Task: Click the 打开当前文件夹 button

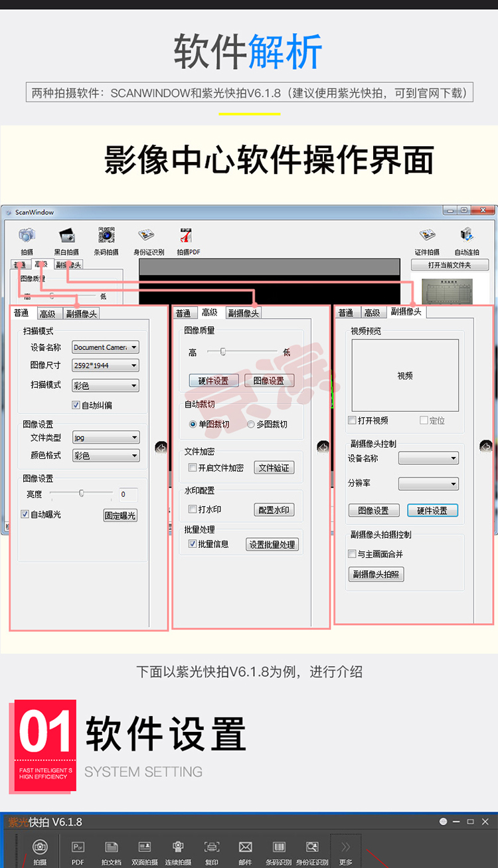Action: coord(450,265)
